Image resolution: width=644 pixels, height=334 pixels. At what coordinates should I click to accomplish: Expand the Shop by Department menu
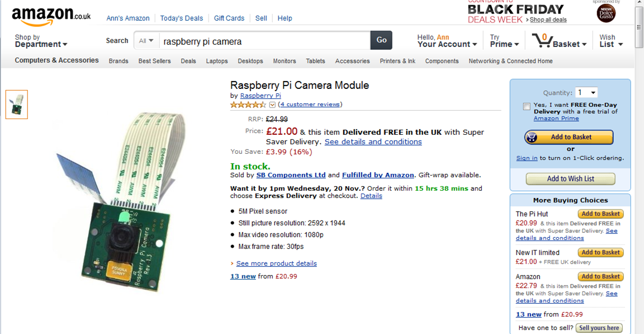coord(41,41)
